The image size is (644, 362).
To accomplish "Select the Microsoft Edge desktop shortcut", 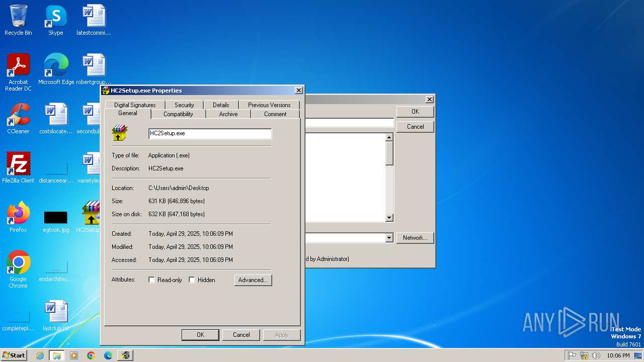I will (x=56, y=69).
